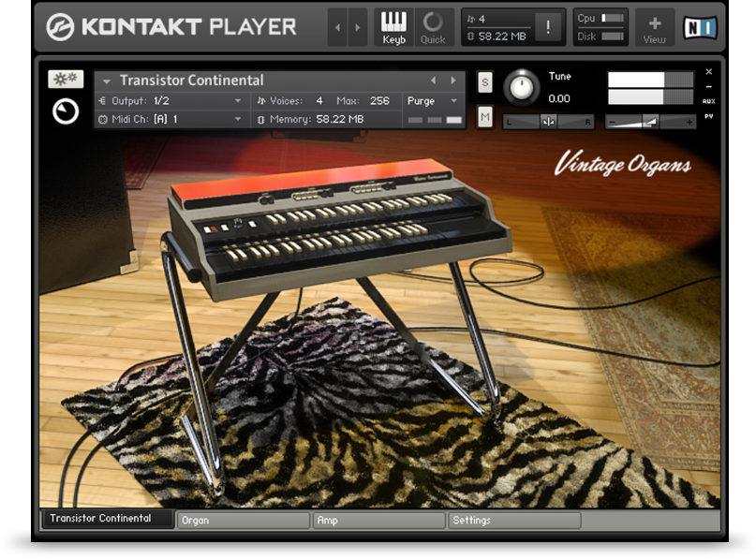Viewport: 756px width, 559px height.
Task: Go to previous instrument in header
Action: [x=337, y=27]
